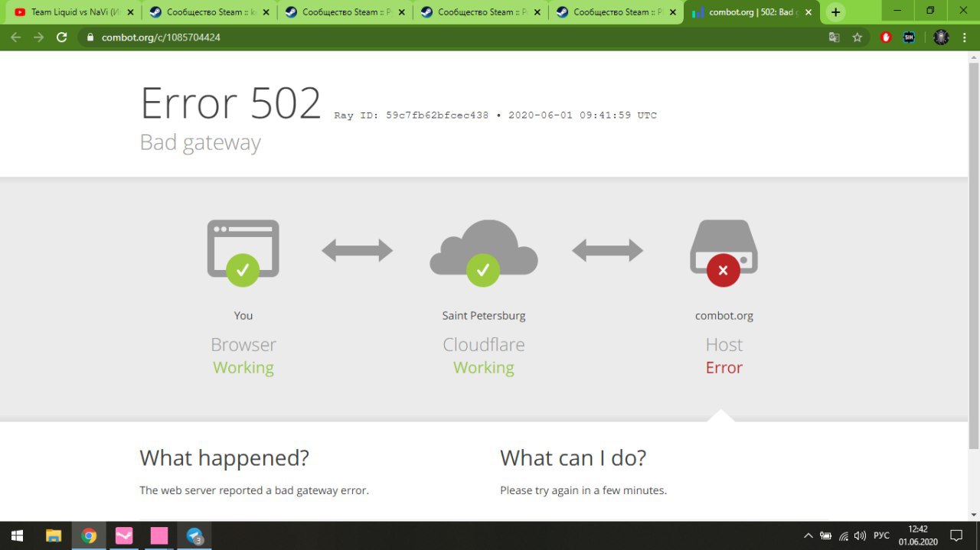
Task: Bookmark this page with the star icon
Action: tap(857, 37)
